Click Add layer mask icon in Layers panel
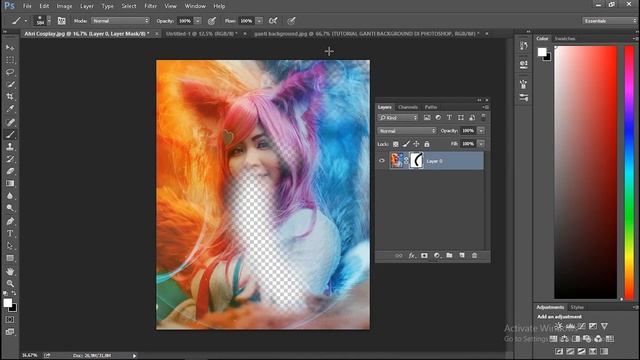 click(x=424, y=256)
